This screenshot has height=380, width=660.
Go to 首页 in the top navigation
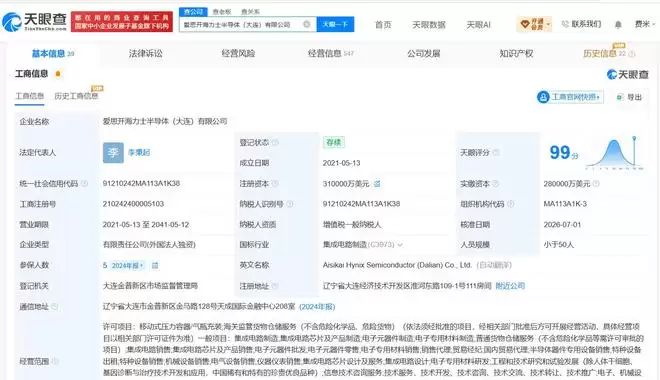383,25
